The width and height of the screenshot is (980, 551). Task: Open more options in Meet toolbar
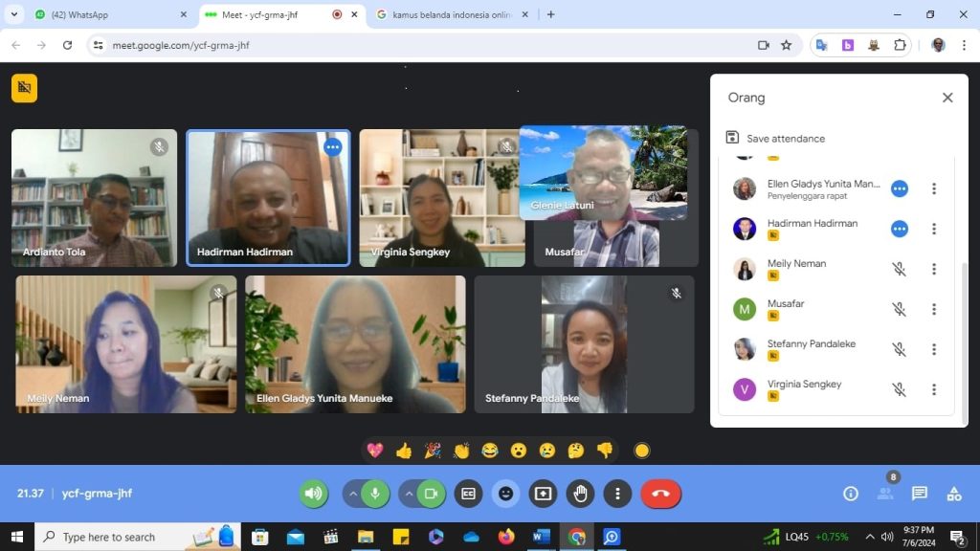[x=617, y=494]
